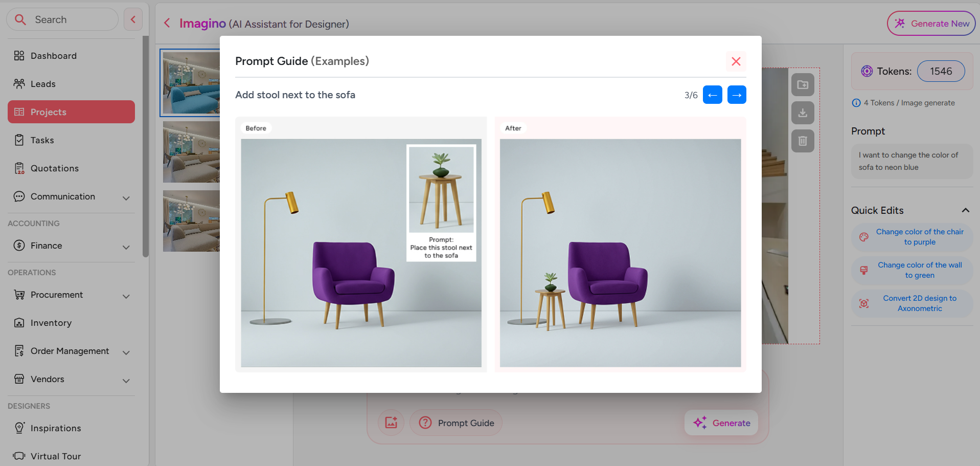This screenshot has height=466, width=980.
Task: Expand the Vendors section
Action: click(126, 381)
